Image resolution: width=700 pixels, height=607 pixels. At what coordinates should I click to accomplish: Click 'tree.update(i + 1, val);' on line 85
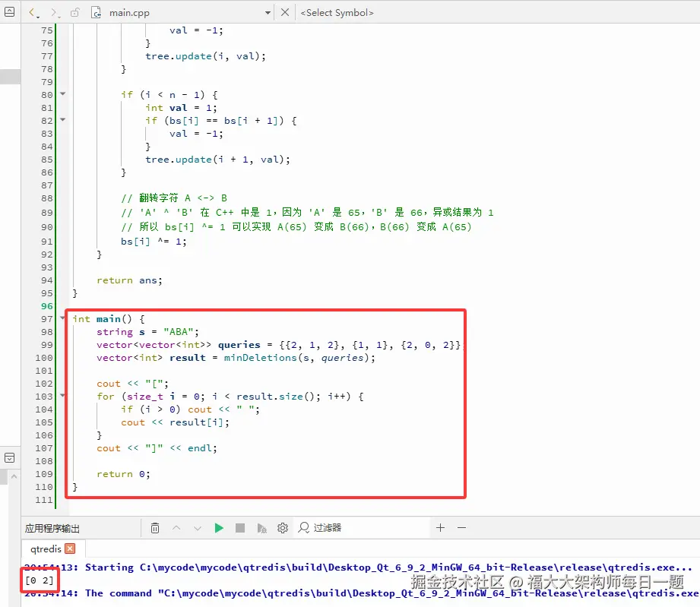click(217, 160)
